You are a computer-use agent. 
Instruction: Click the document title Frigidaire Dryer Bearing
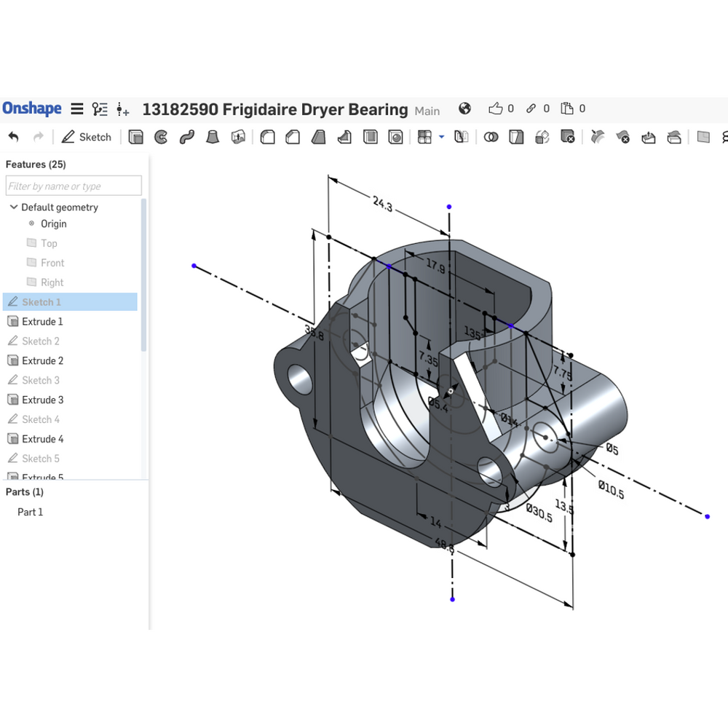pyautogui.click(x=275, y=110)
